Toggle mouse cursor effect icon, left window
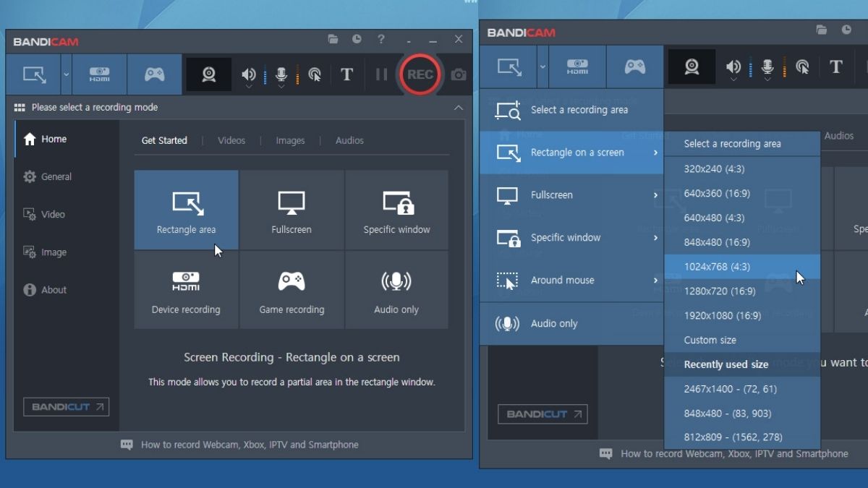 315,74
